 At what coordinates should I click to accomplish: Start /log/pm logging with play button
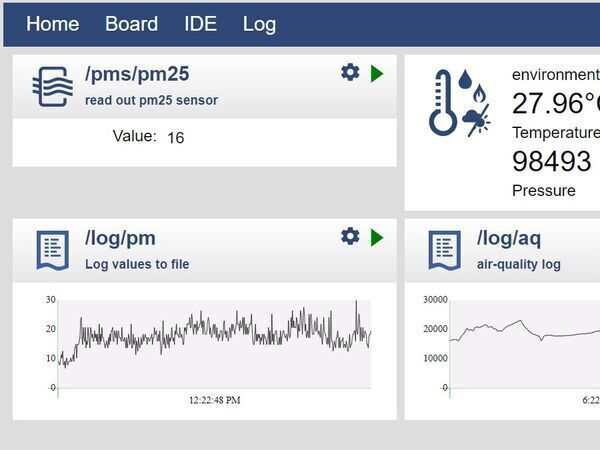tap(377, 238)
